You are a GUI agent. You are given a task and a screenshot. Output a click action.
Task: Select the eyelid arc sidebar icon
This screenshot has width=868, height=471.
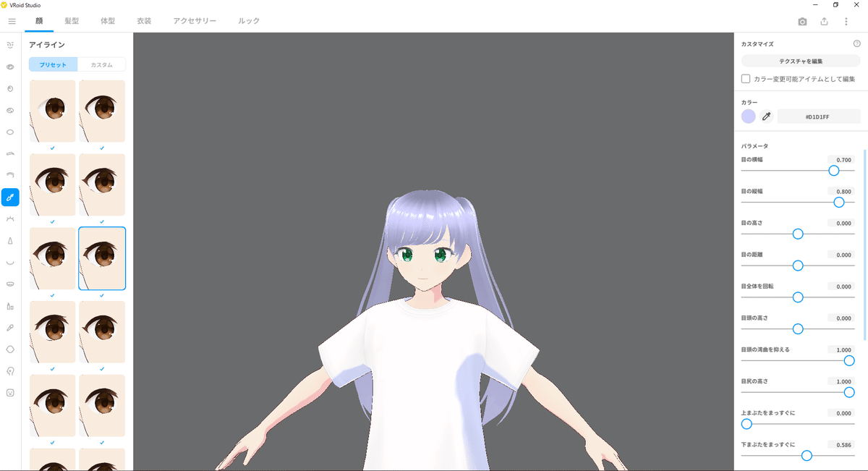[10, 175]
